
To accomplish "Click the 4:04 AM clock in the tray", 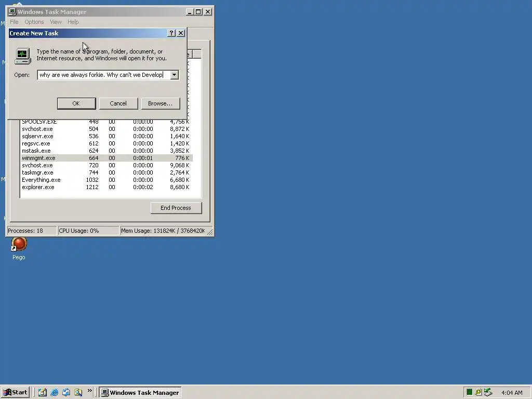I will point(512,393).
